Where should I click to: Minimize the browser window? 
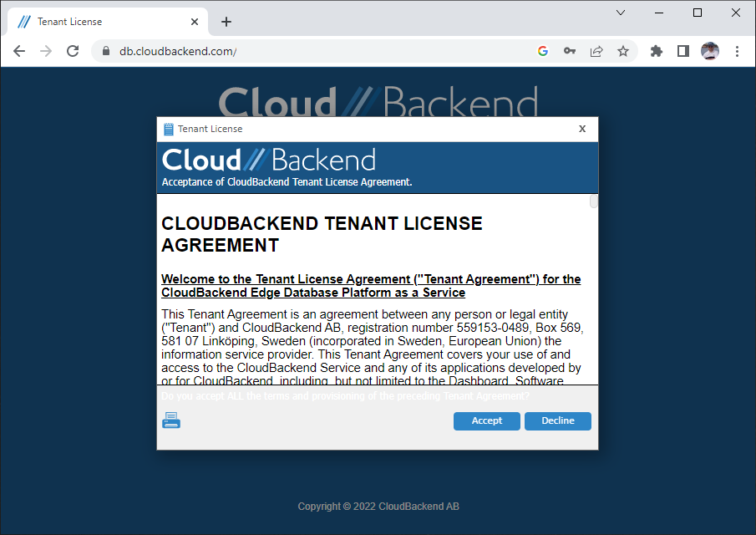coord(659,13)
